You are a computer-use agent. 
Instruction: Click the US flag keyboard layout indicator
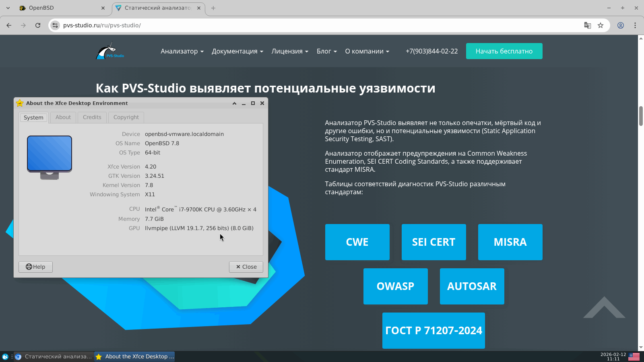(x=634, y=356)
